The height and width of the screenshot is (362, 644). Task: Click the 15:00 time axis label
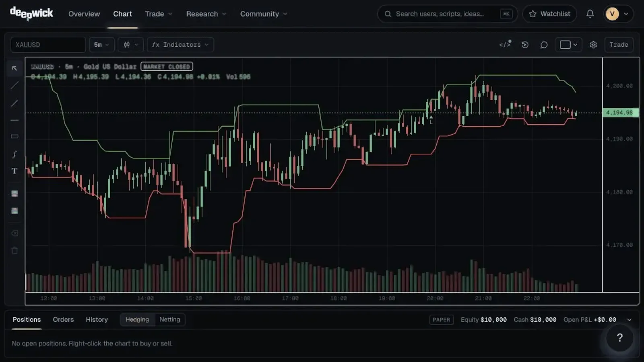coord(194,298)
